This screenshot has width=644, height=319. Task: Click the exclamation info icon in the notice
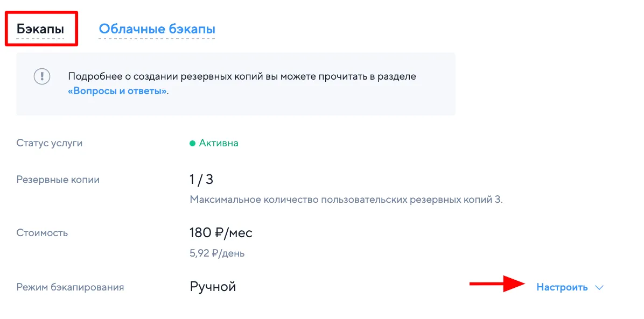coord(42,76)
